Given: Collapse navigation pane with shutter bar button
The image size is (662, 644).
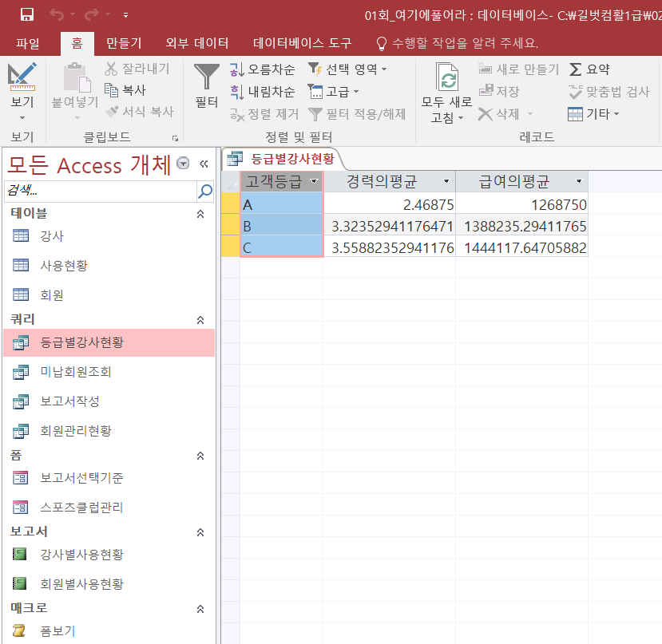Looking at the screenshot, I should 204,164.
